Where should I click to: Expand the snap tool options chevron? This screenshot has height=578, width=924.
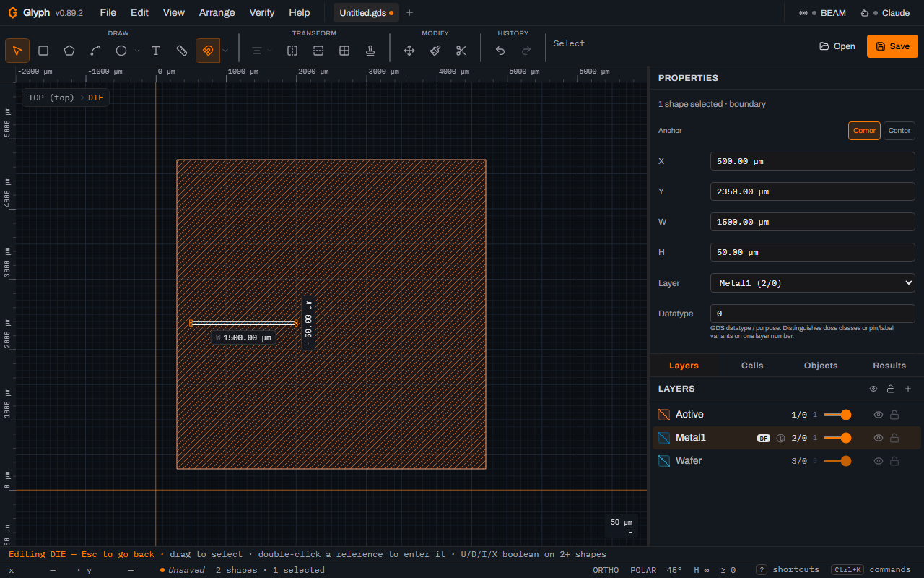coord(225,51)
